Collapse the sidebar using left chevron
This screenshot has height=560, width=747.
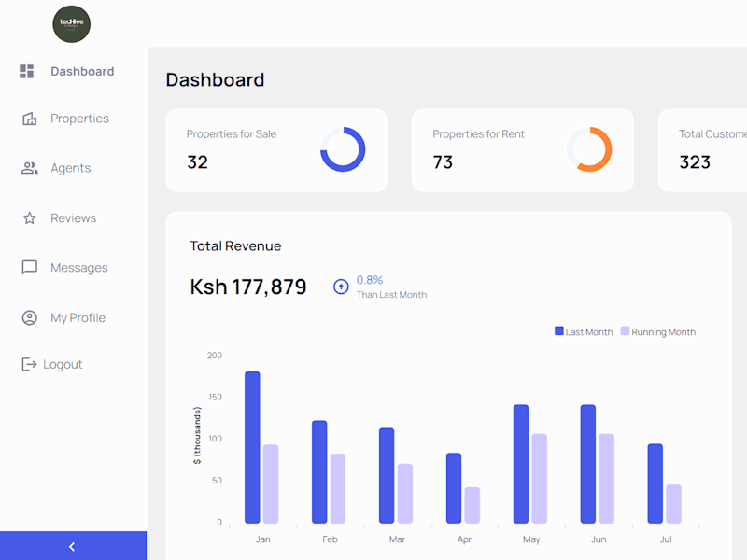click(73, 546)
